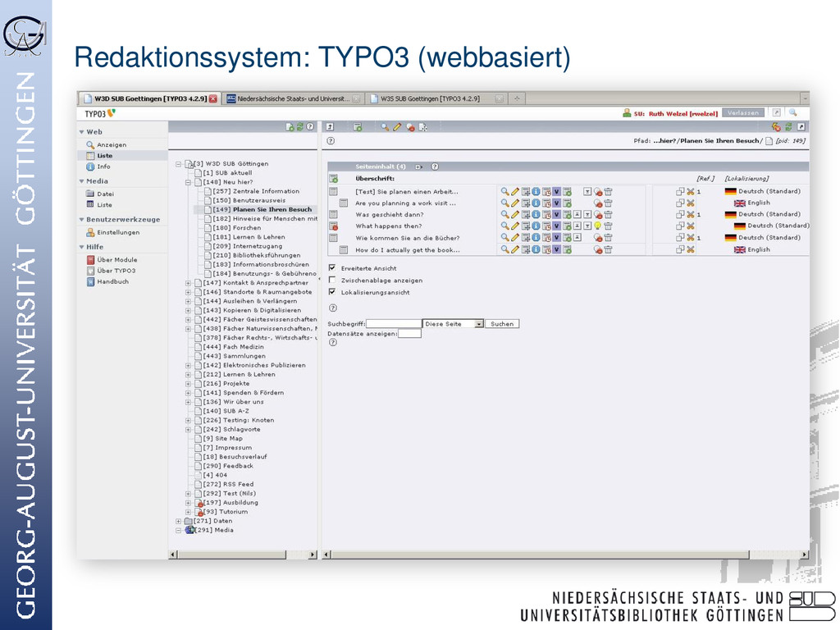
Task: Click user name Ruth Welzel [rwelzel]
Action: pyautogui.click(x=683, y=113)
